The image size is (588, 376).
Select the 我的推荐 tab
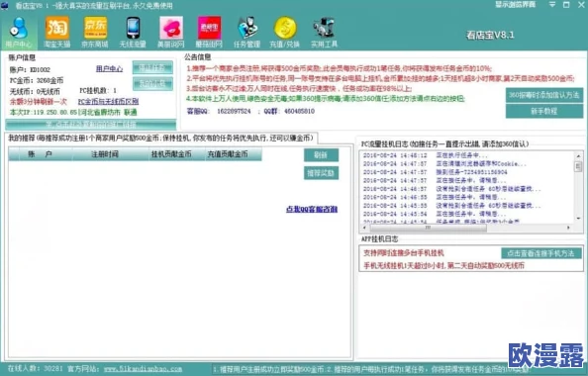coord(161,138)
